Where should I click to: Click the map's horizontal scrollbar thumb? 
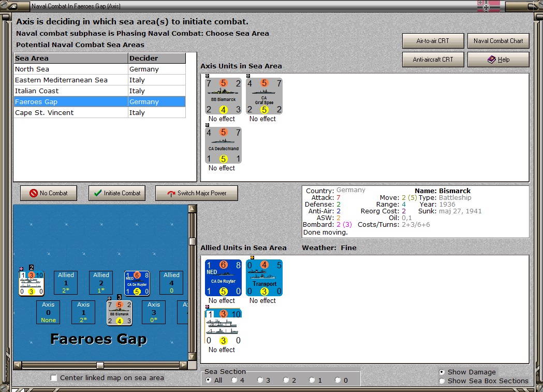[100, 365]
